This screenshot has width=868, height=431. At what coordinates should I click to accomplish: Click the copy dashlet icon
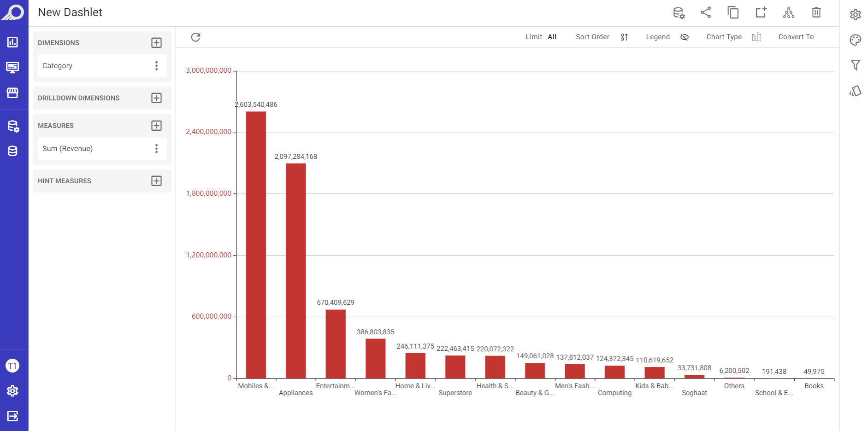click(x=733, y=12)
